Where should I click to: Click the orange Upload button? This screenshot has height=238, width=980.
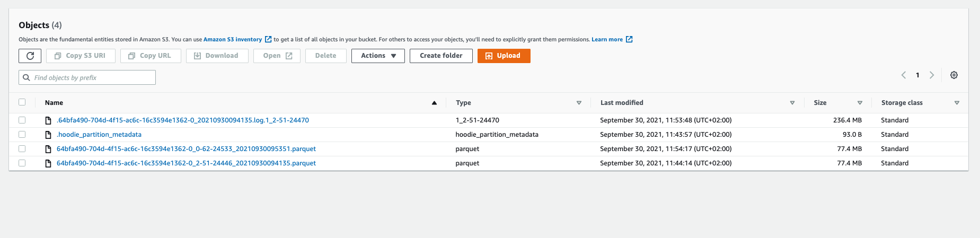tap(504, 56)
